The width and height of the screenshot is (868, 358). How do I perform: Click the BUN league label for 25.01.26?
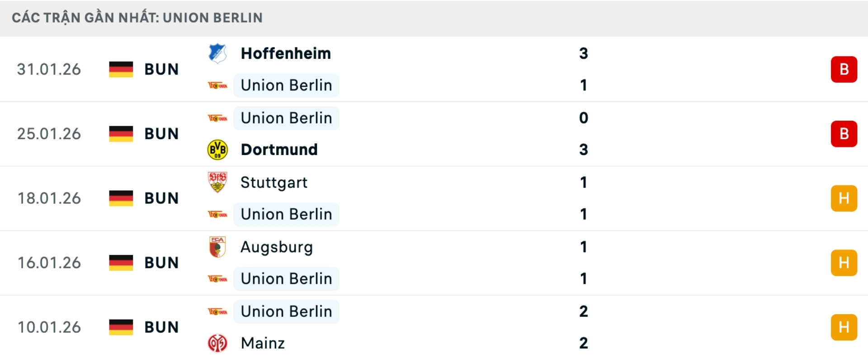tap(161, 134)
